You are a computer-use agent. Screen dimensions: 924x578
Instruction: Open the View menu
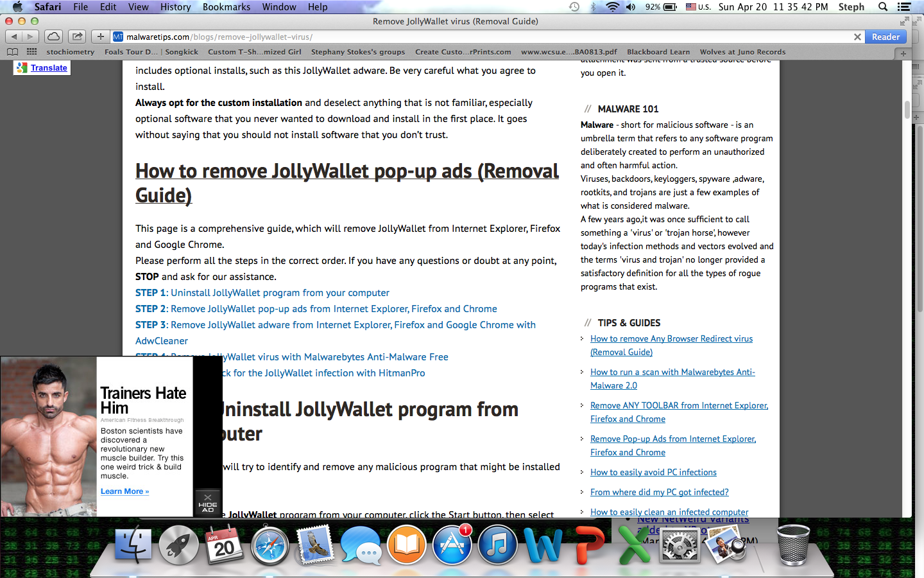(139, 7)
